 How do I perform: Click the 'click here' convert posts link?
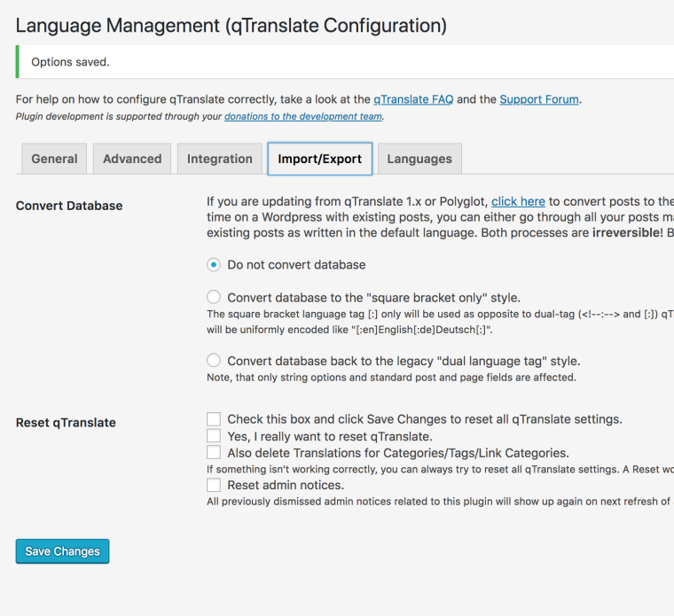pos(518,201)
